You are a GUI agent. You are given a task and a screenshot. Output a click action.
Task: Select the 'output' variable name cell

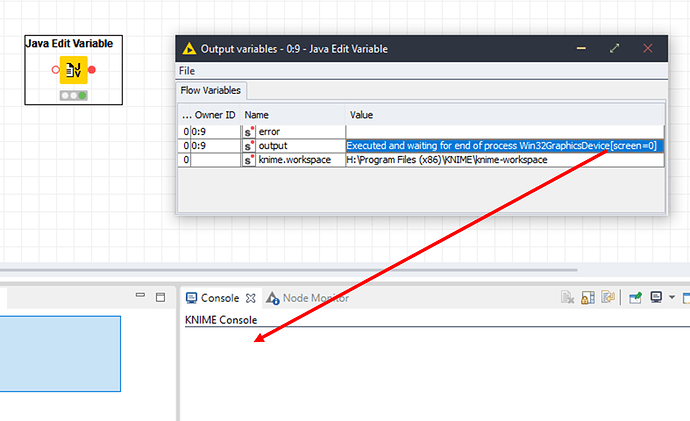pos(301,146)
